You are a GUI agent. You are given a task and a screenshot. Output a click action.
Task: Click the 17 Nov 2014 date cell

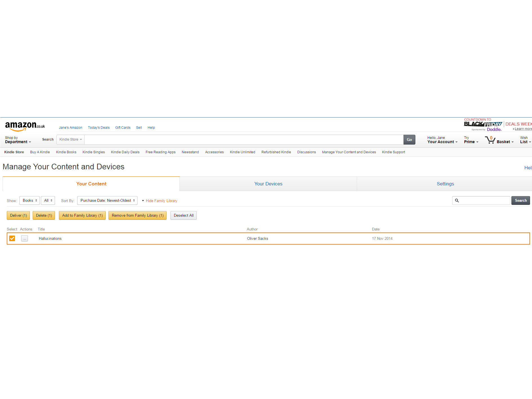[x=382, y=239]
